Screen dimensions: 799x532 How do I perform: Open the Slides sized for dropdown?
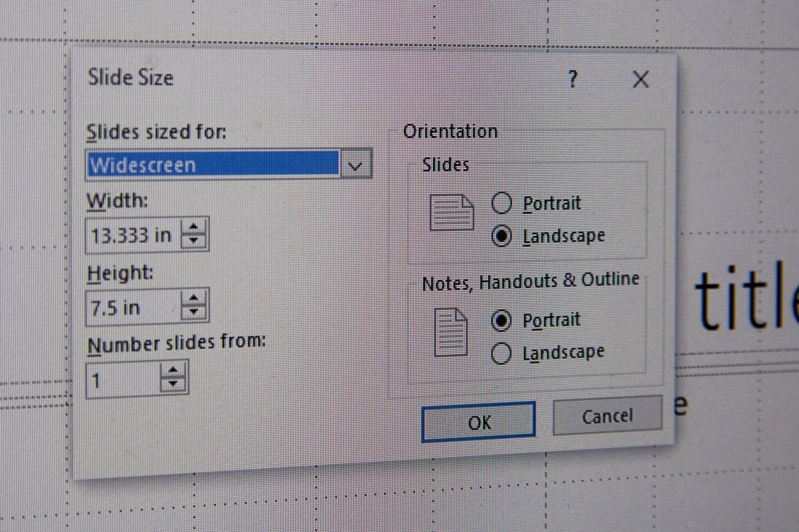coord(355,164)
